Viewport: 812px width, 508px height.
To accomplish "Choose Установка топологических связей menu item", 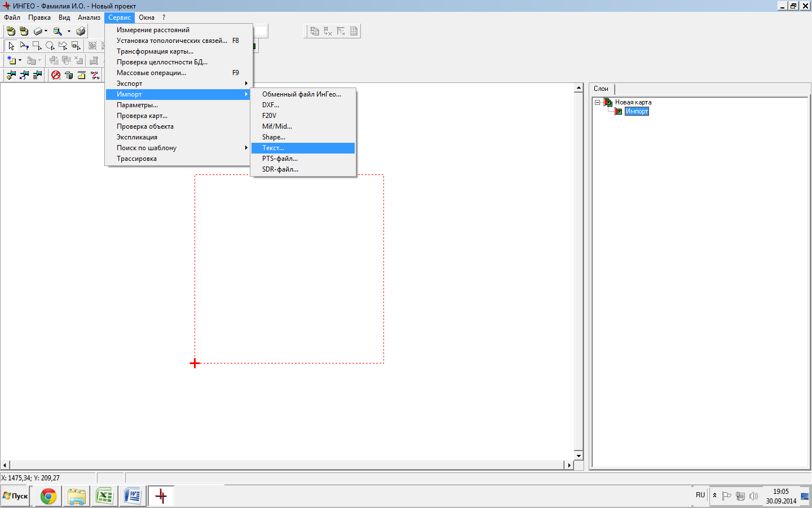I will [178, 41].
